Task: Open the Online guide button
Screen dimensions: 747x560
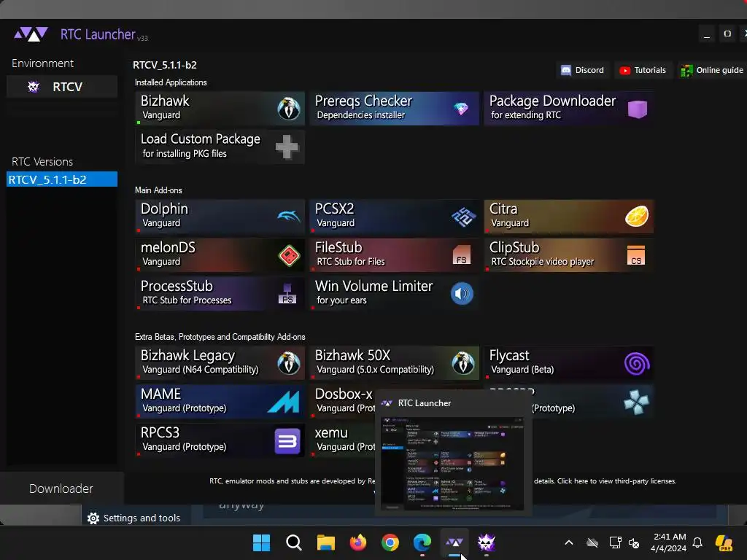Action: pos(713,70)
